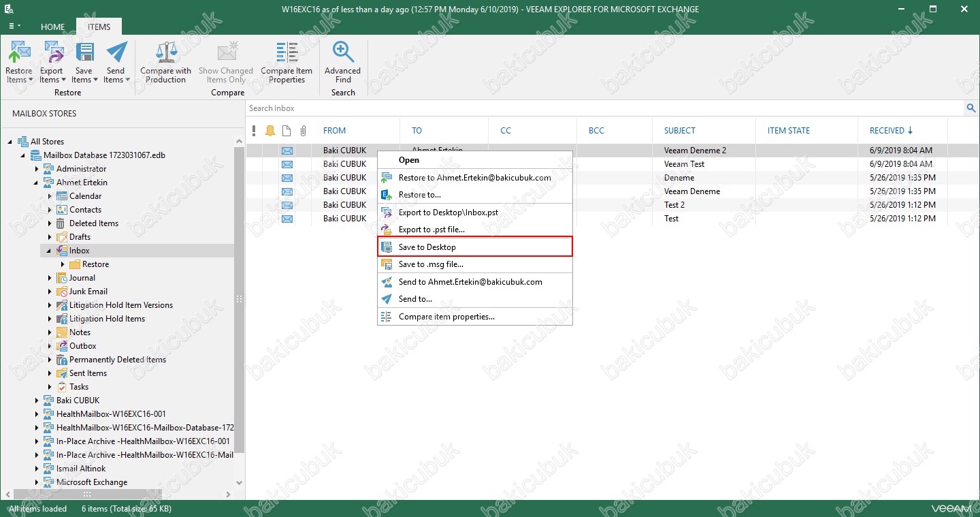This screenshot has width=980, height=517.
Task: Click the Junk Email folder icon
Action: (x=62, y=292)
